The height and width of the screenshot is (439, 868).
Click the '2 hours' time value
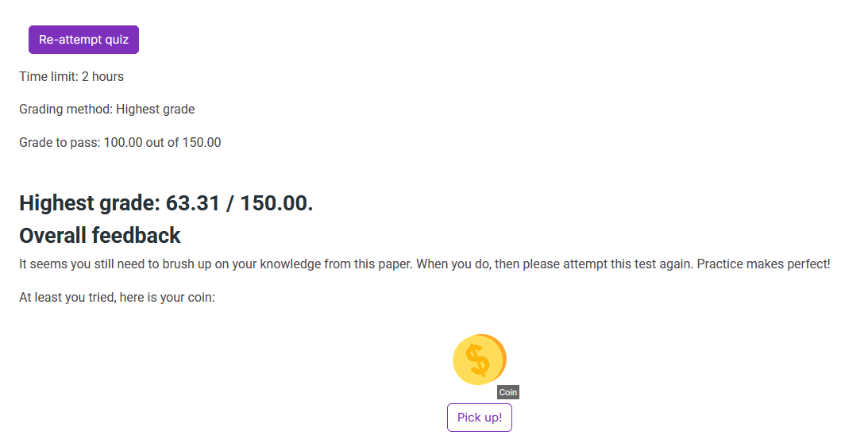(102, 77)
